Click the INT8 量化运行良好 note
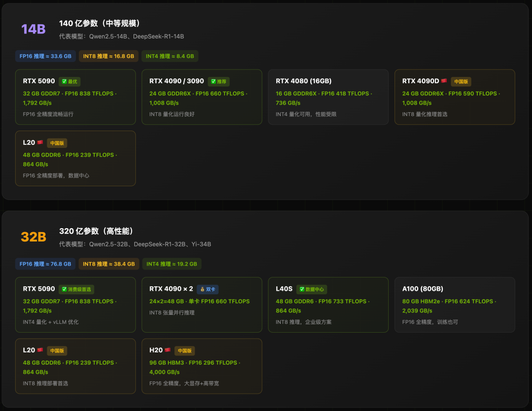The width and height of the screenshot is (532, 411). tap(172, 114)
